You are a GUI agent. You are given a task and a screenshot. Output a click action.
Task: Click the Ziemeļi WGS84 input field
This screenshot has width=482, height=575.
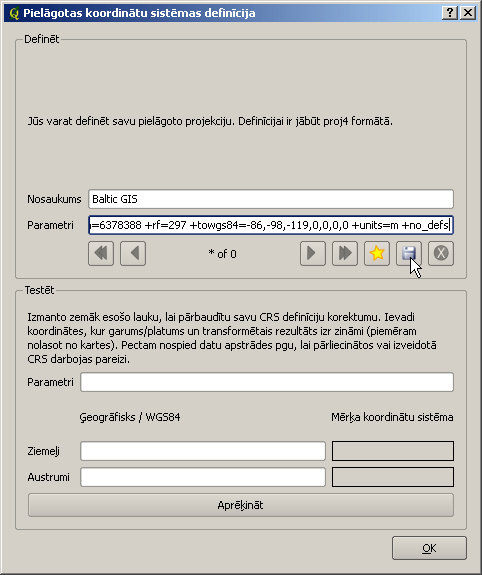203,451
